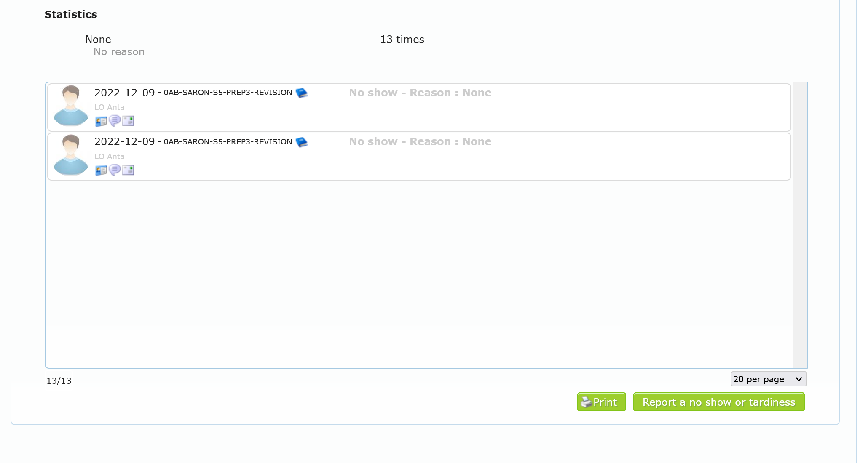Open profile card icon in first record
The height and width of the screenshot is (463, 868).
[101, 122]
